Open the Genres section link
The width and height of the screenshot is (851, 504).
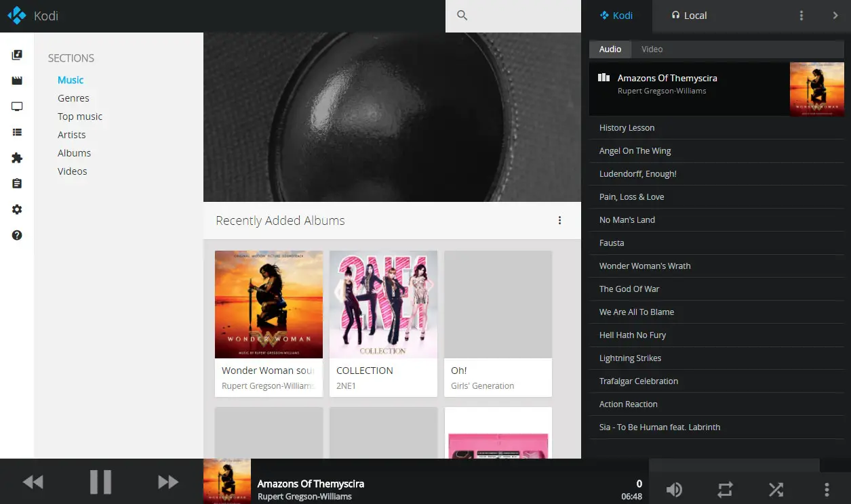coord(73,98)
